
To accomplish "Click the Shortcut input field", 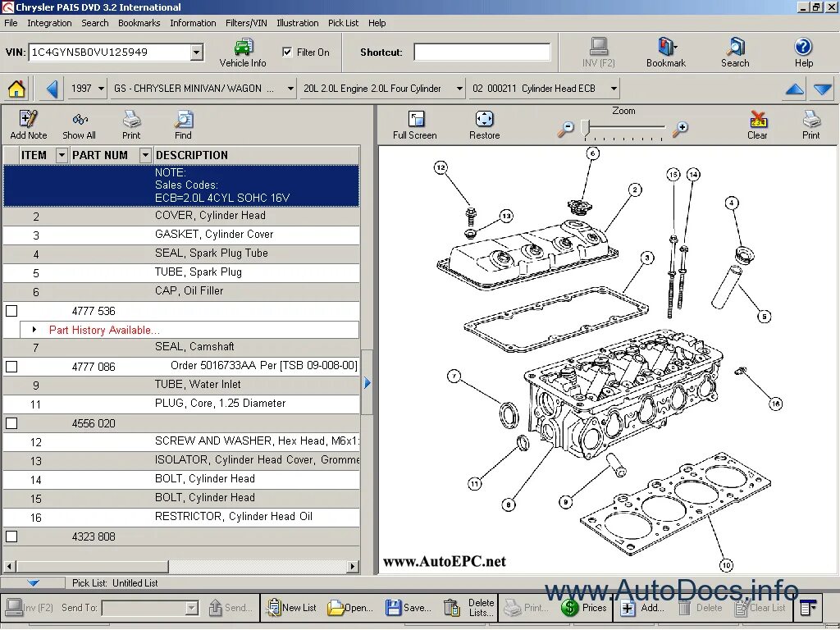I will click(x=482, y=52).
